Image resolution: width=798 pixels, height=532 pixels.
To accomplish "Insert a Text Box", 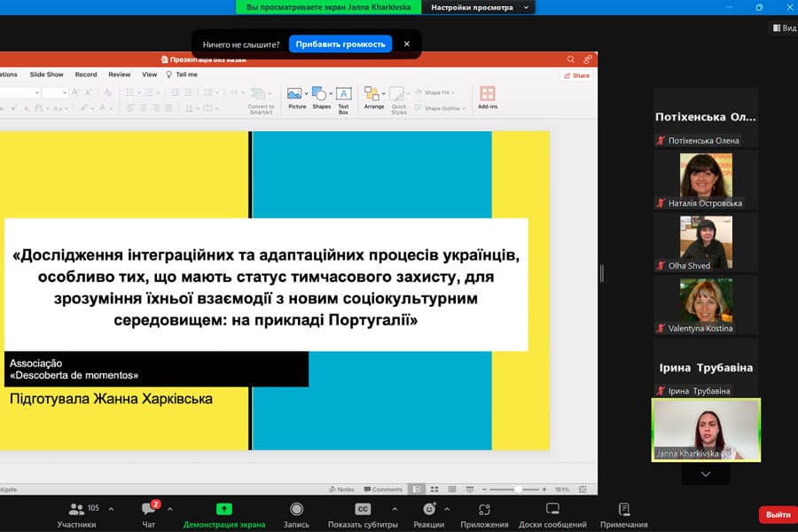I will pos(343,93).
